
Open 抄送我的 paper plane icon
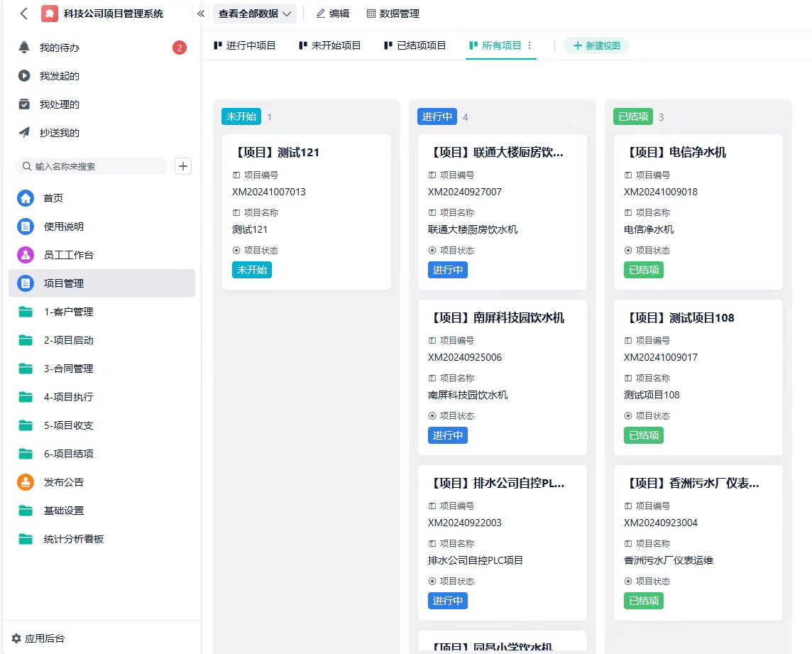click(24, 133)
